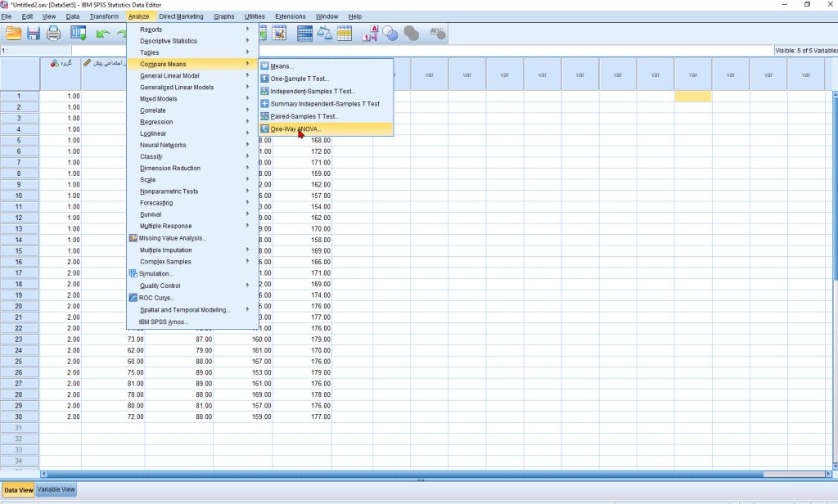
Task: Toggle the Value Labels toolbar icon
Action: click(x=370, y=34)
